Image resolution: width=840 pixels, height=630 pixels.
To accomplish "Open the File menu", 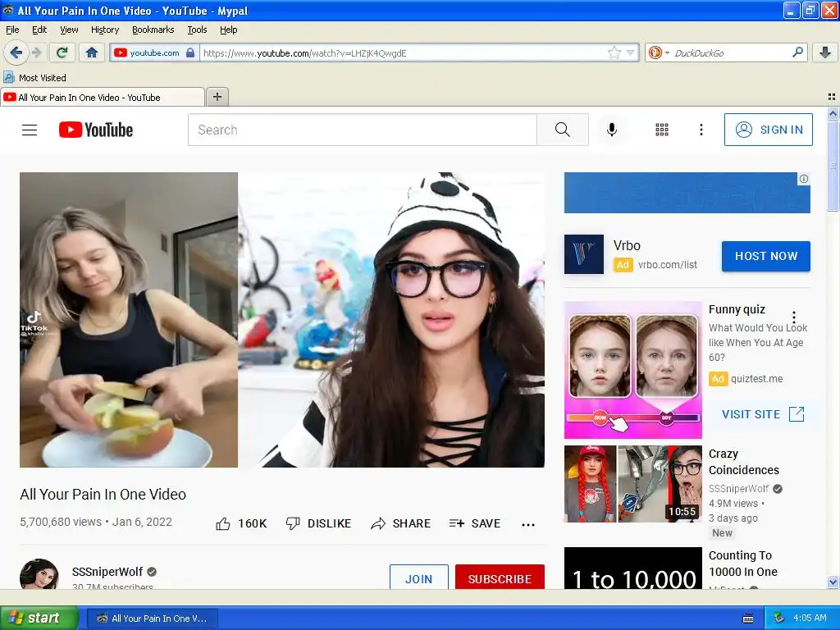I will 12,30.
